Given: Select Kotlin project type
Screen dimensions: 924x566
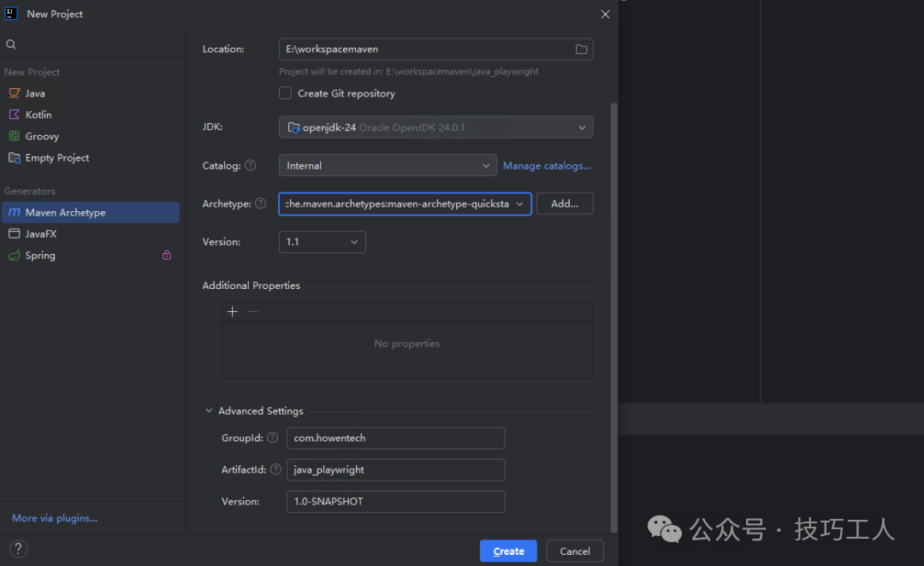Looking at the screenshot, I should [x=38, y=115].
